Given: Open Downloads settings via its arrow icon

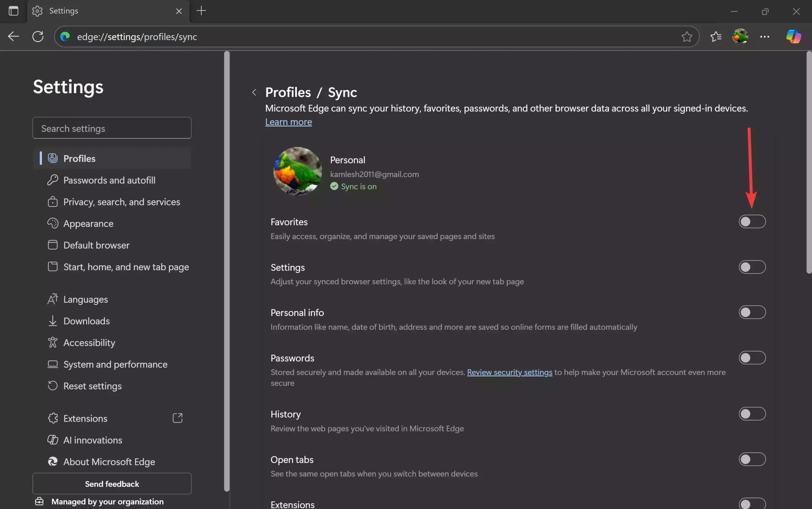Looking at the screenshot, I should tap(53, 321).
